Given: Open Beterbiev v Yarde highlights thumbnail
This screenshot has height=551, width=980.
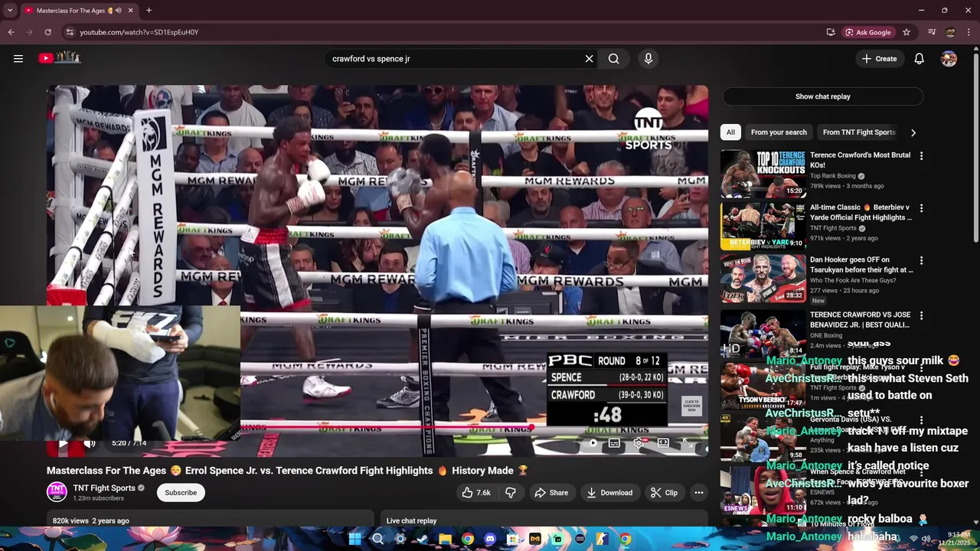Looking at the screenshot, I should click(763, 227).
